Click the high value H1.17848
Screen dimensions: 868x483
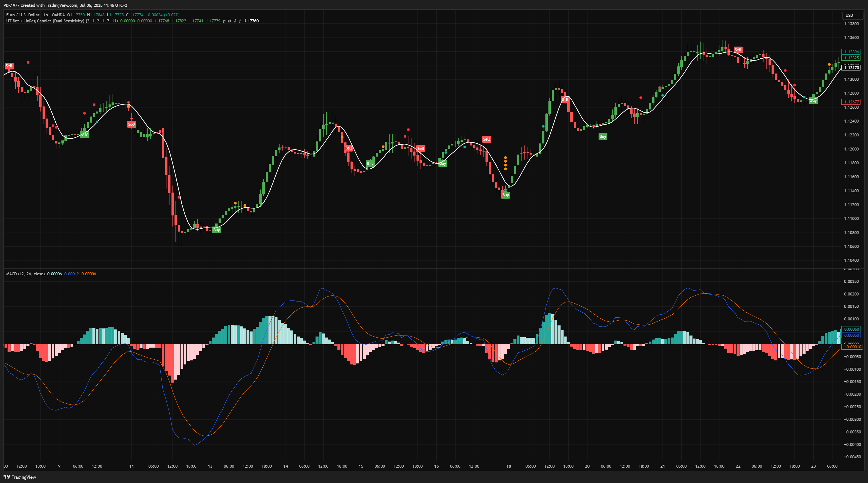pos(96,15)
